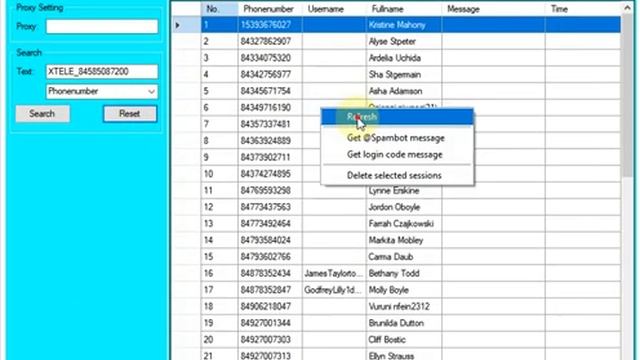Click the search Text input field

tap(102, 72)
